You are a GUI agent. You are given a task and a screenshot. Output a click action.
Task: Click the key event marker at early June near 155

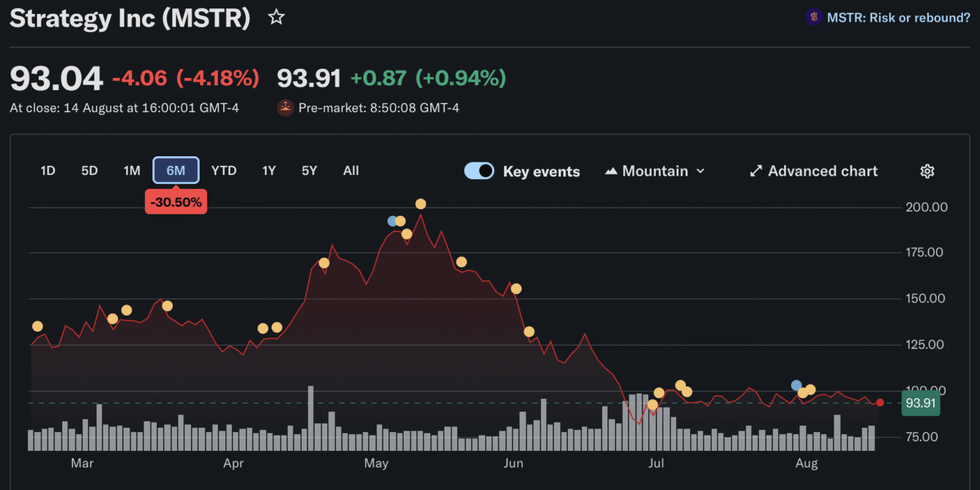click(x=516, y=288)
